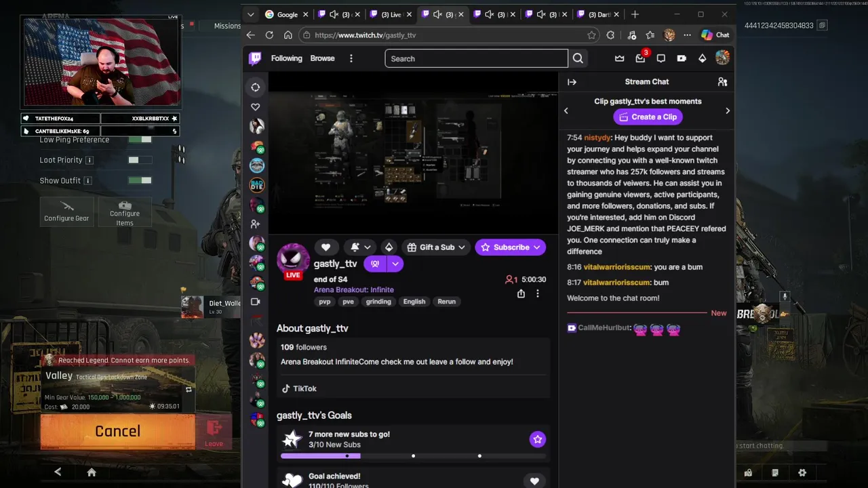868x488 pixels.
Task: Toggle the Low Ping Preference switch
Action: pos(140,140)
